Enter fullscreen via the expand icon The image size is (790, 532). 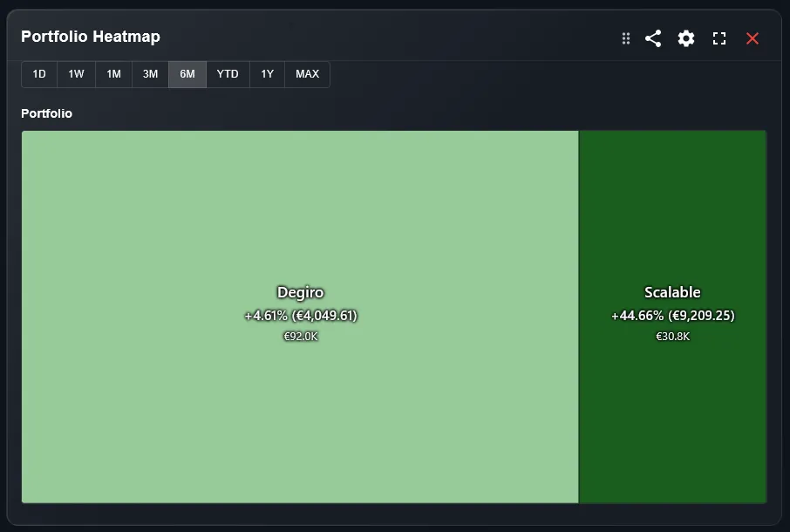click(718, 38)
